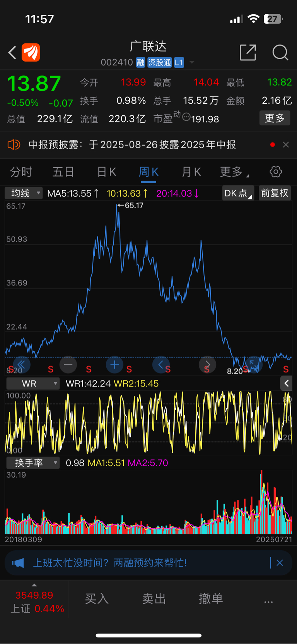The image size is (297, 644).
Task: Expand stock title dropdown triangle
Action: (192, 62)
